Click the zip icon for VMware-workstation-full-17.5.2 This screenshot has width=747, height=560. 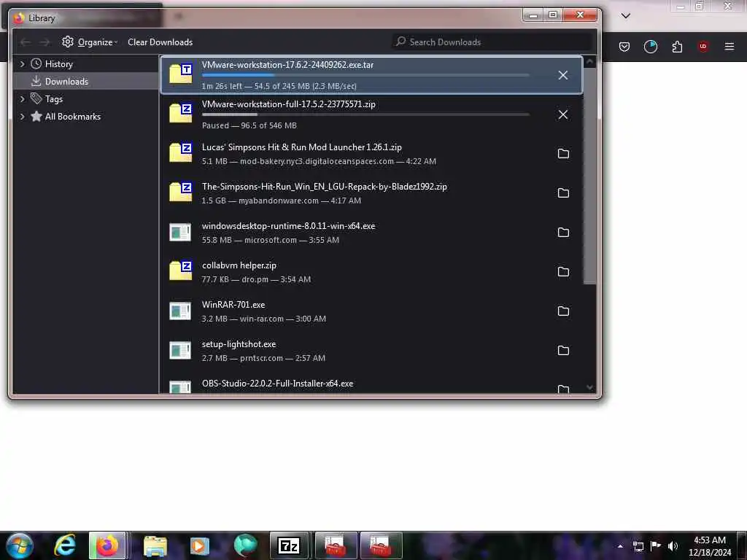click(181, 113)
